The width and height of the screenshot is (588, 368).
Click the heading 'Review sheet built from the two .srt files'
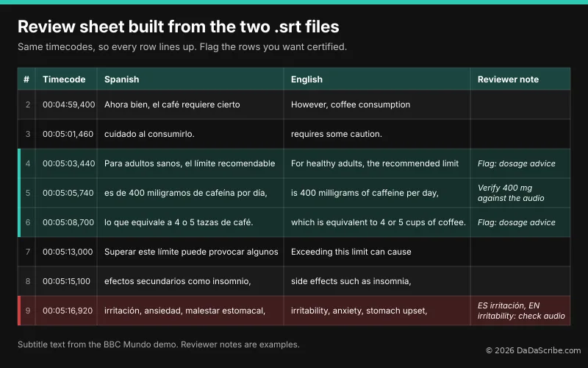pyautogui.click(x=179, y=26)
